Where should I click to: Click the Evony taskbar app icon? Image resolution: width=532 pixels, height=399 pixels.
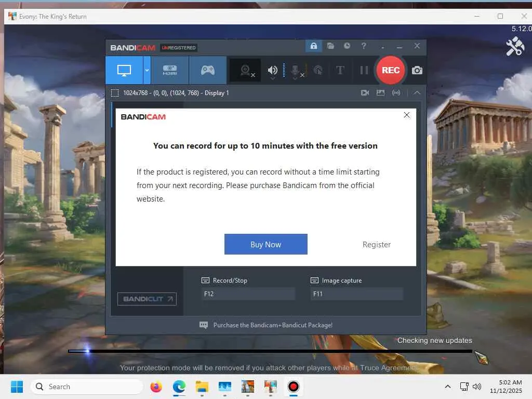pos(270,387)
